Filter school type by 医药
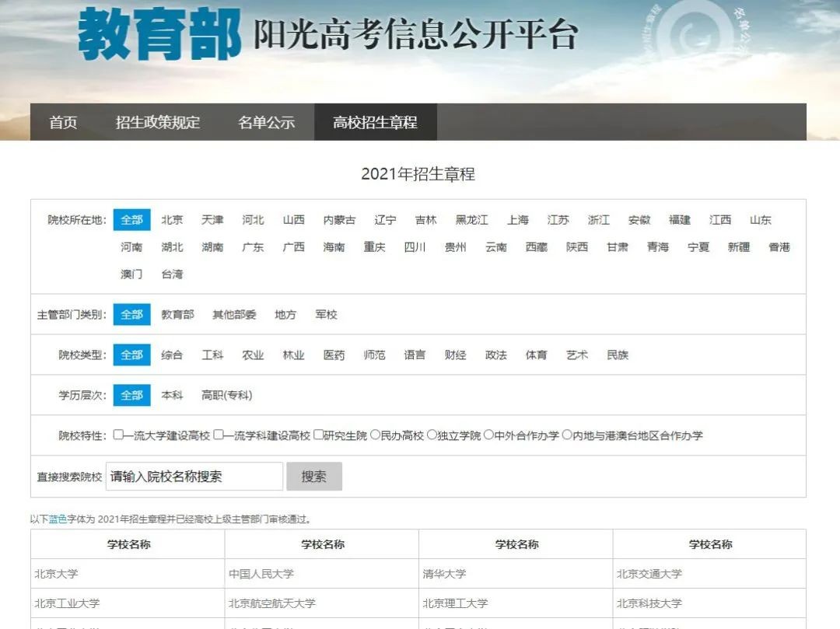The image size is (840, 629). (334, 355)
